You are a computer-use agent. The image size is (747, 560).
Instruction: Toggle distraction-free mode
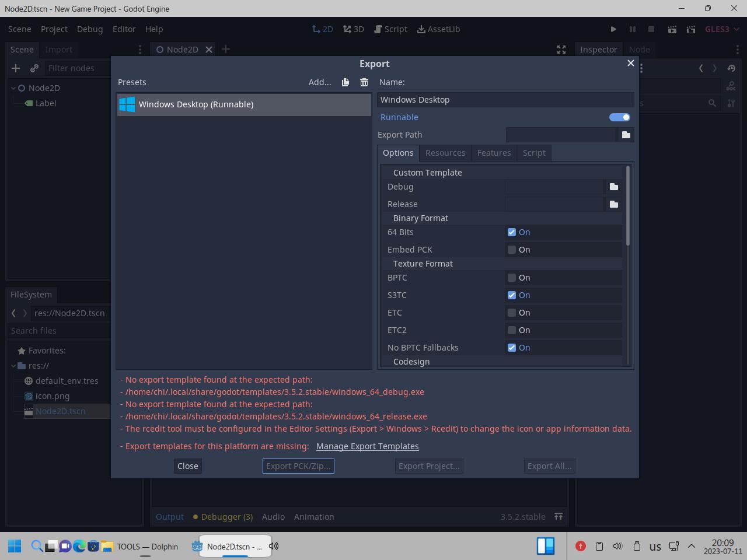click(561, 50)
